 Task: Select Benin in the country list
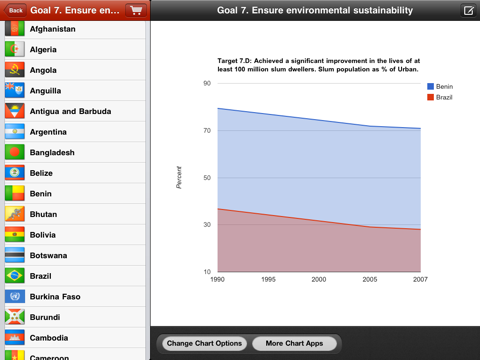[x=75, y=194]
